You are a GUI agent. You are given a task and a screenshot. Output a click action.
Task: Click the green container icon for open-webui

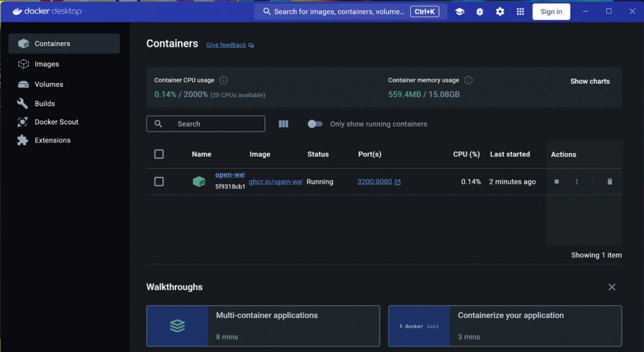tap(199, 181)
